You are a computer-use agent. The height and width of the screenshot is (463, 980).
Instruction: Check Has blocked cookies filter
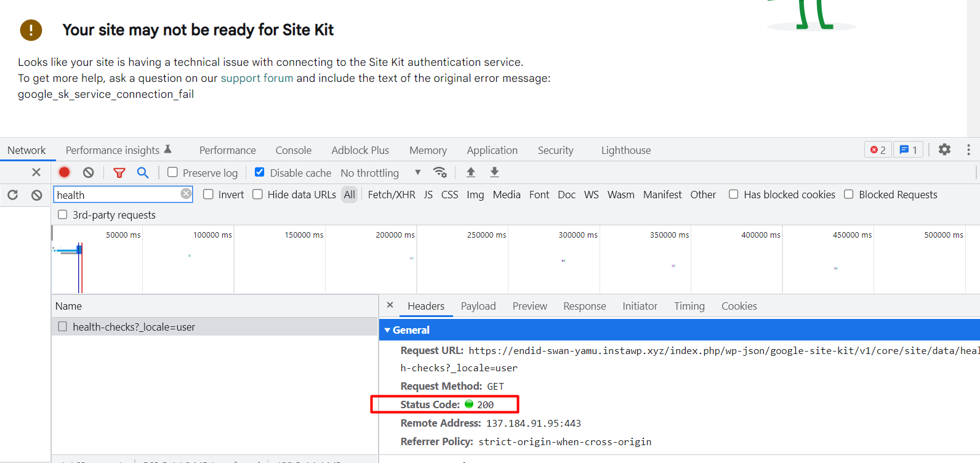coord(734,195)
